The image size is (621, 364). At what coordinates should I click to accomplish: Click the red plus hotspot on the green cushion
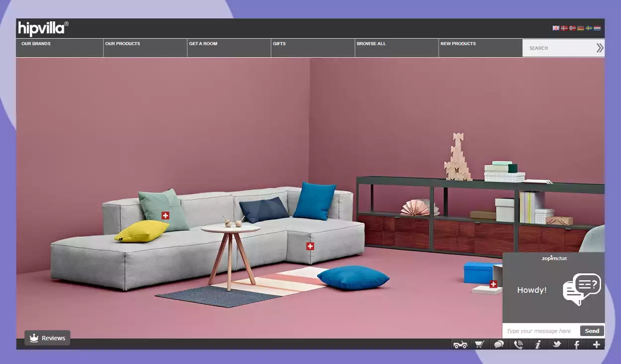(x=166, y=216)
